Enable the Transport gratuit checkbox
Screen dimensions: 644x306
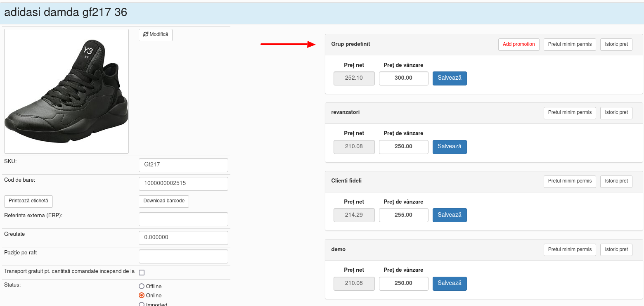click(142, 273)
